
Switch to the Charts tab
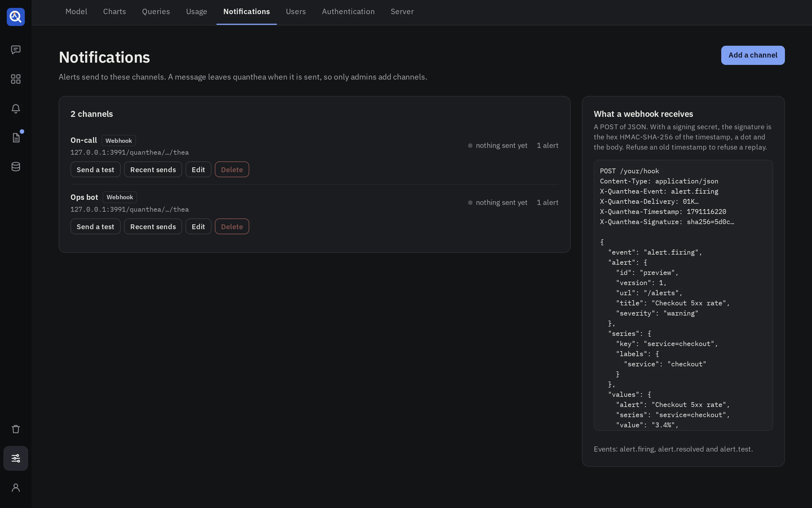click(x=114, y=11)
